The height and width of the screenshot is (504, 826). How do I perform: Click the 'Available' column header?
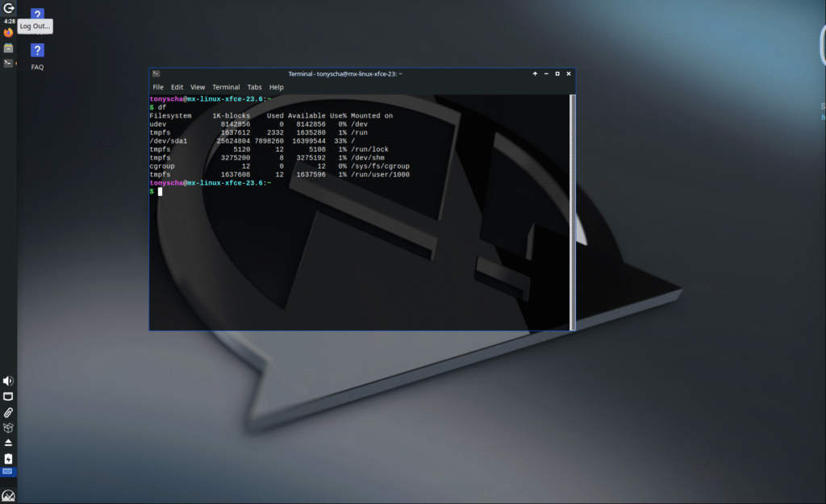pos(307,116)
